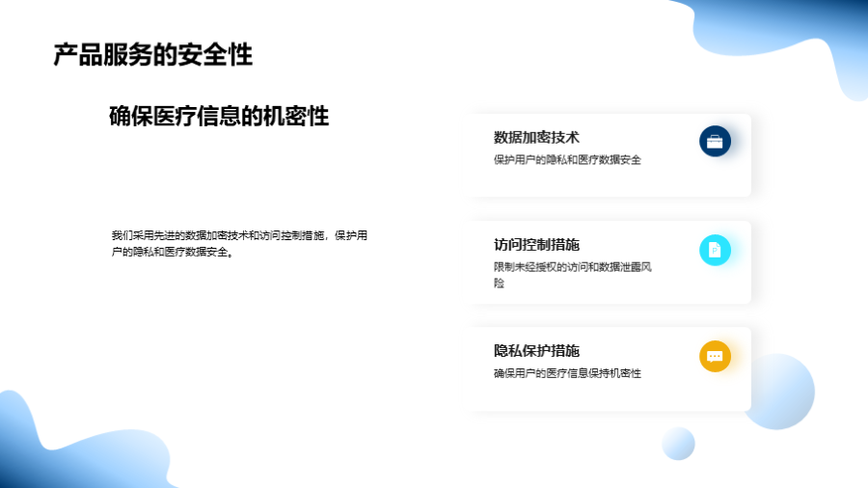Select the small light blue circle decoration
This screenshot has height=488, width=868.
coord(679,444)
